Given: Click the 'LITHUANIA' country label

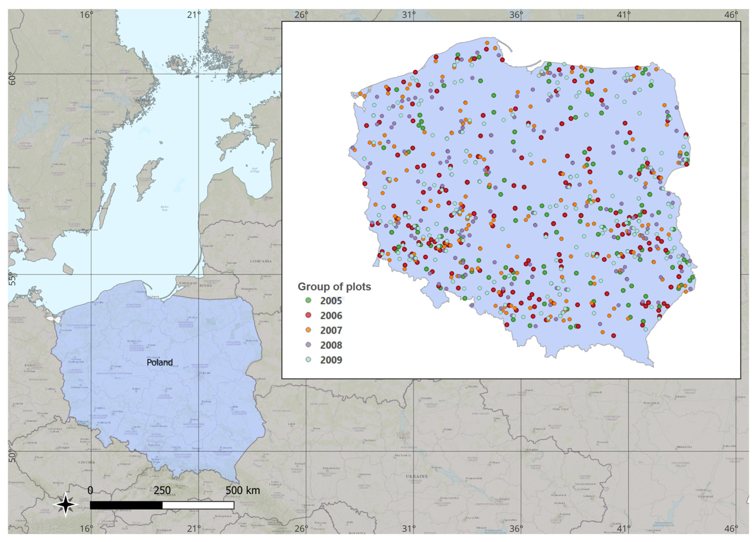Looking at the screenshot, I should [x=261, y=261].
